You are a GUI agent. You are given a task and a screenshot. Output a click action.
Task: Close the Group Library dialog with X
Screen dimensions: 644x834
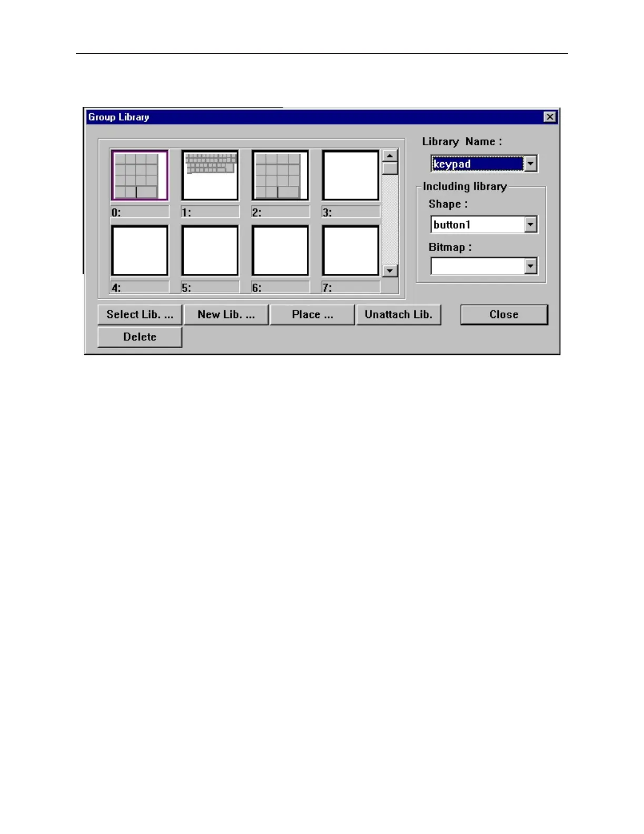click(550, 117)
